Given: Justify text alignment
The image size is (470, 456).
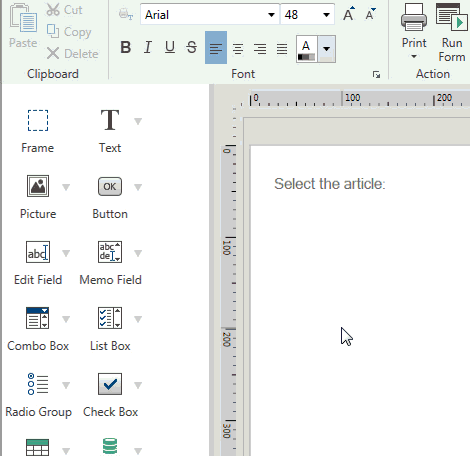Looking at the screenshot, I should 282,49.
